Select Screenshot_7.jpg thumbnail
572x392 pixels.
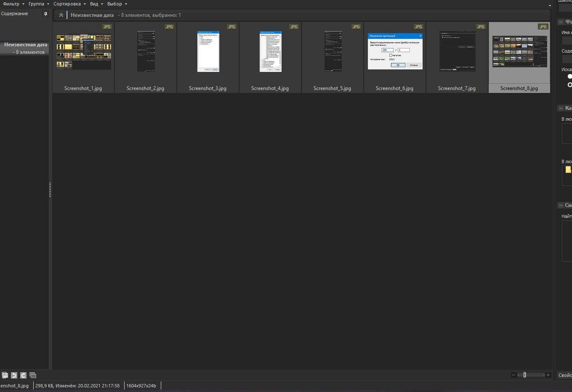pos(457,57)
